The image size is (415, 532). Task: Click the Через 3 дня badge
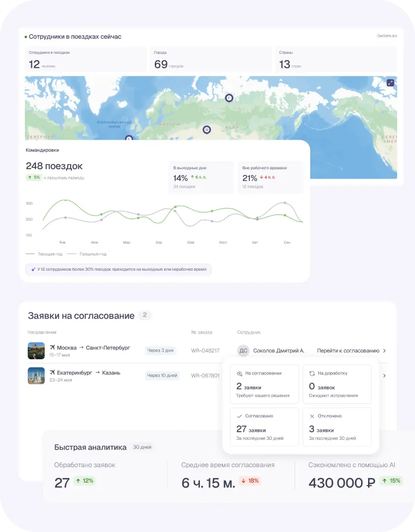[x=160, y=351]
